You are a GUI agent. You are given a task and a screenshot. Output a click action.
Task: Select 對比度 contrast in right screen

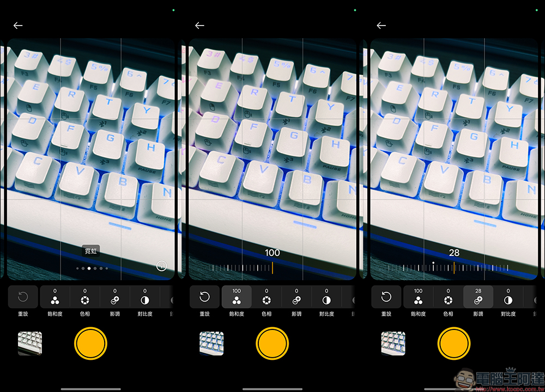coord(508,297)
